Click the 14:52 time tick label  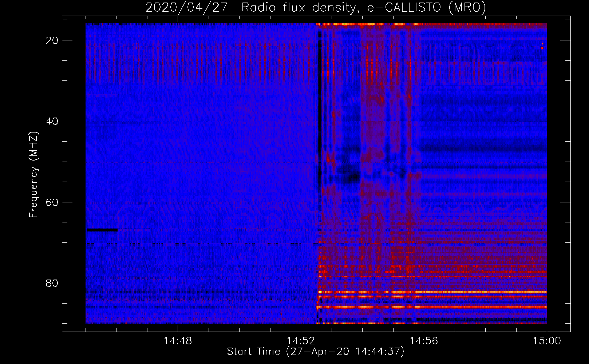pos(301,341)
